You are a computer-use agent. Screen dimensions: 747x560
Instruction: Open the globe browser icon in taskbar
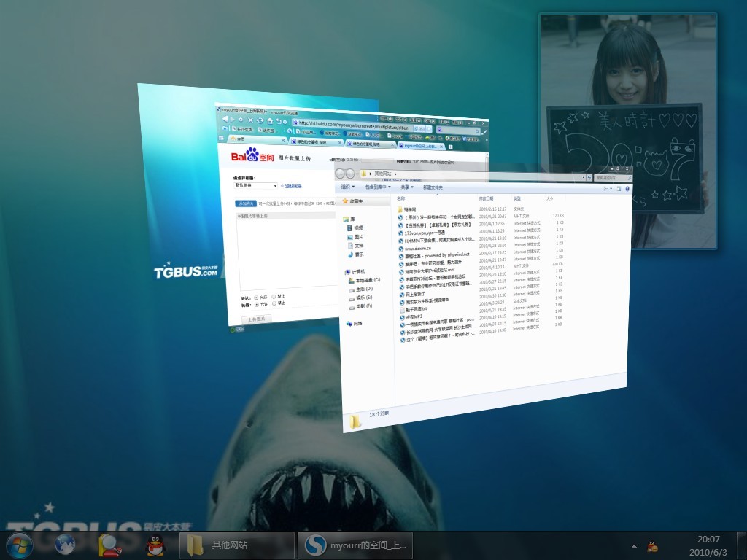pyautogui.click(x=66, y=545)
